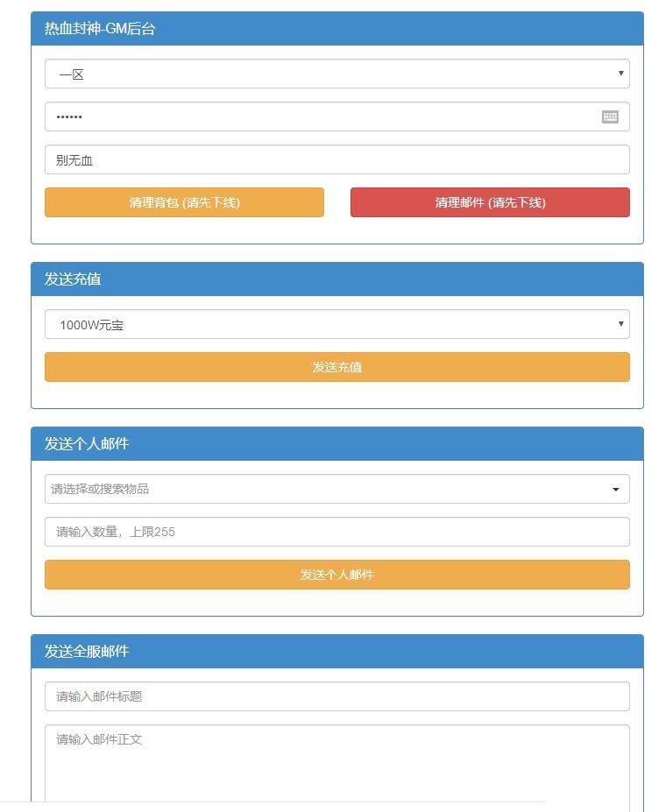Viewport: 651px width, 812px height.
Task: Click into the 请输入邮件正文 text area
Action: click(x=336, y=762)
